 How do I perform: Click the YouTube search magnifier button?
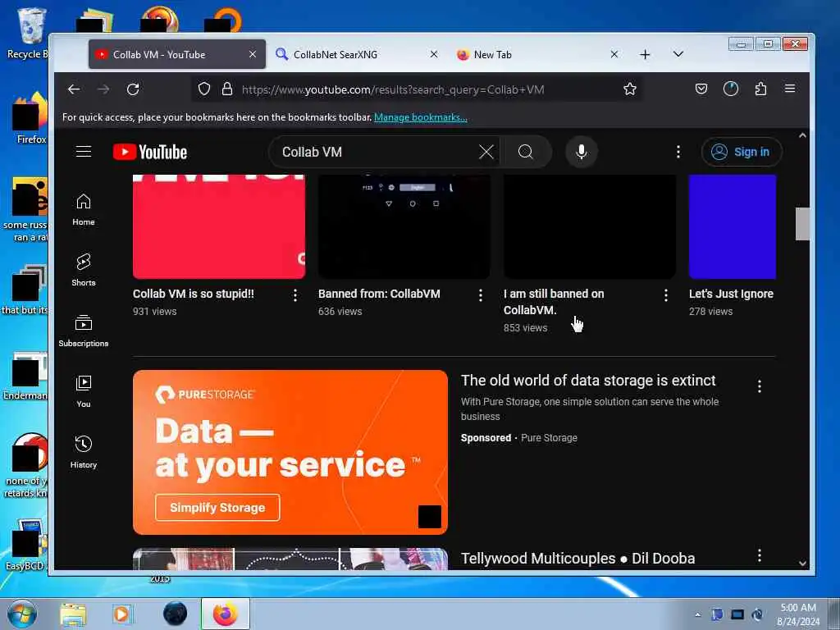[x=526, y=152]
